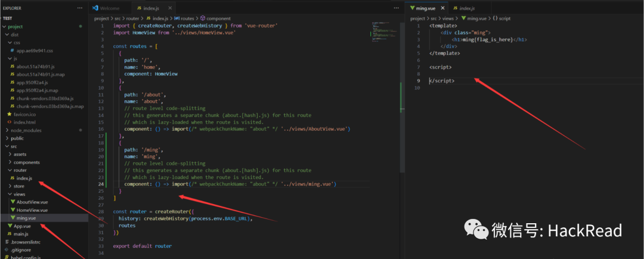Click the Vue icon of AboutView.vue
Viewport: 644px width, 259px height.
(x=13, y=202)
